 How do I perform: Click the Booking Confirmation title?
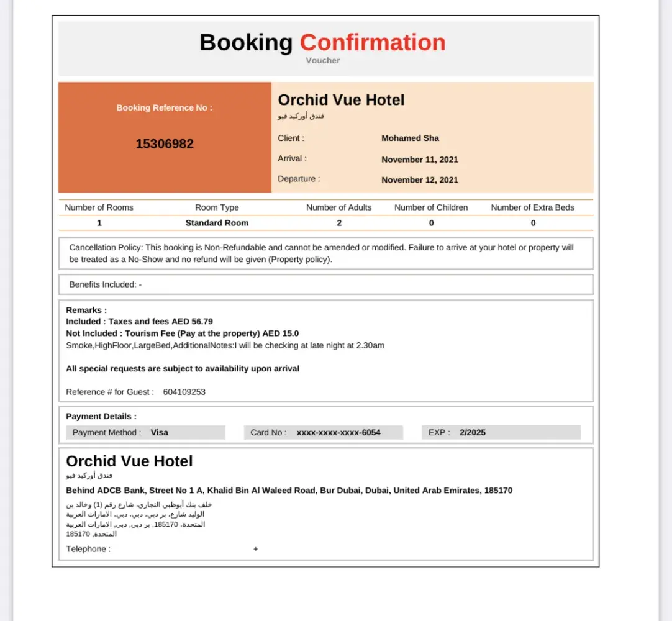click(x=322, y=42)
